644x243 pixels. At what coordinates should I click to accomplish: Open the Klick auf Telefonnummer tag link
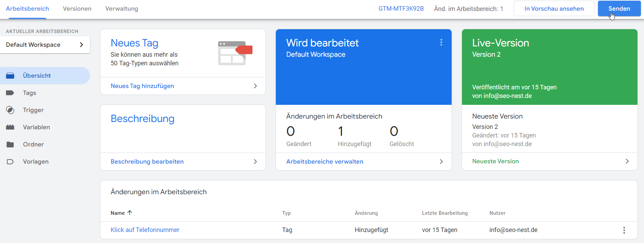pos(145,230)
